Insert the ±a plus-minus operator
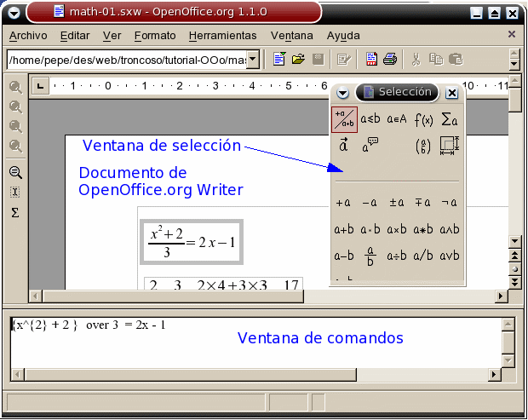Screen dimensions: 528x420 pyautogui.click(x=396, y=203)
